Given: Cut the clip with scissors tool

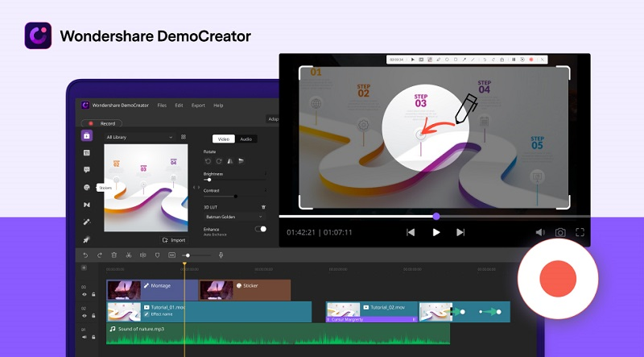Looking at the screenshot, I should (129, 255).
